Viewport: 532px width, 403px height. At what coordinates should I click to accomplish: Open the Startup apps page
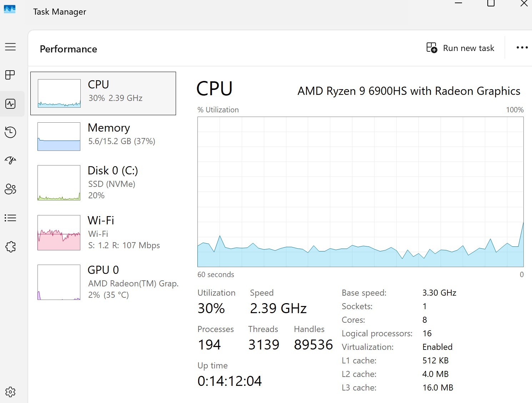point(10,160)
